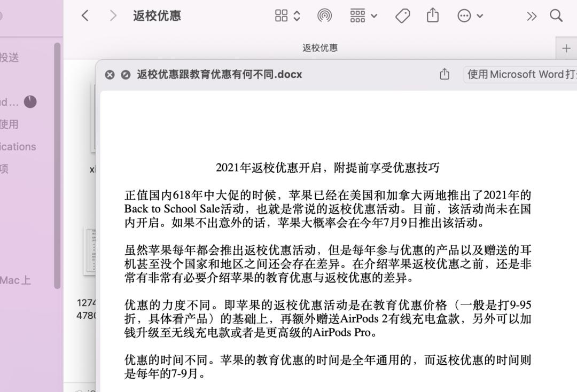Click the Share icon in the Finder toolbar

432,16
